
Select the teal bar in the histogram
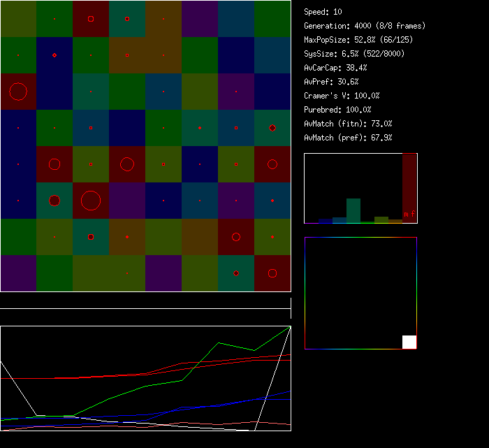(x=353, y=210)
